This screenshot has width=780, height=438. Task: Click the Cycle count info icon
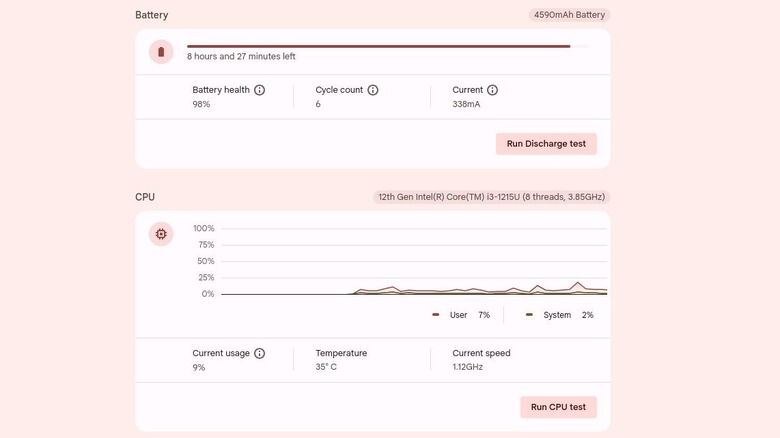coord(373,90)
